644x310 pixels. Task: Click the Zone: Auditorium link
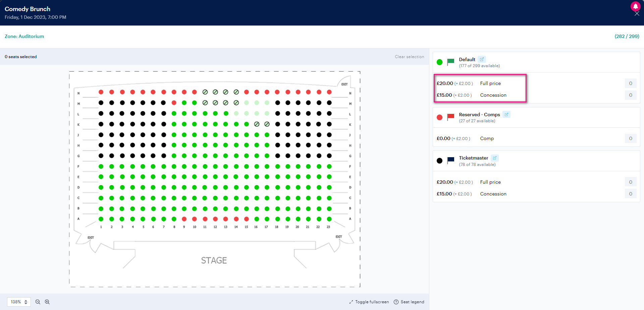tap(24, 36)
